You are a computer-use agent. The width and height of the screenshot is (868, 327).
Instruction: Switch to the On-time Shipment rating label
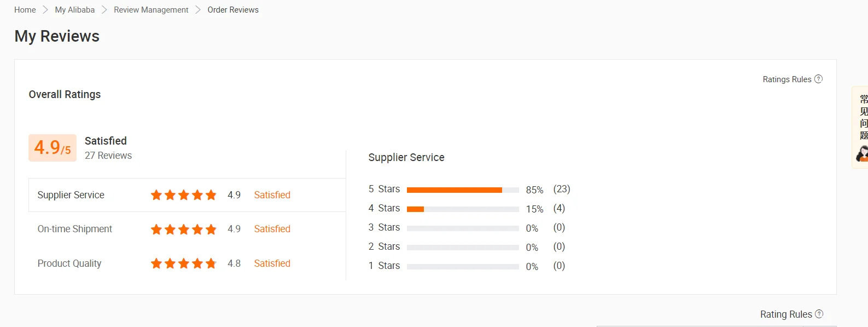(x=75, y=229)
